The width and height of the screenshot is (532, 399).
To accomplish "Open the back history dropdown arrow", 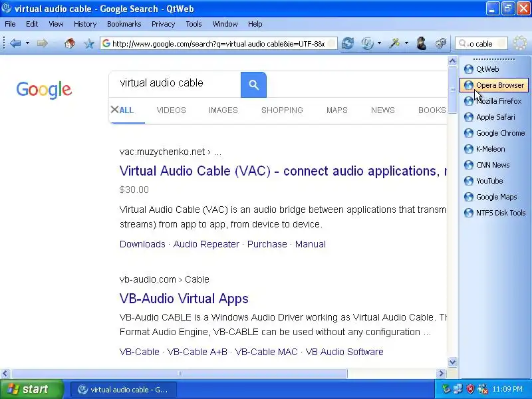I will (27, 43).
